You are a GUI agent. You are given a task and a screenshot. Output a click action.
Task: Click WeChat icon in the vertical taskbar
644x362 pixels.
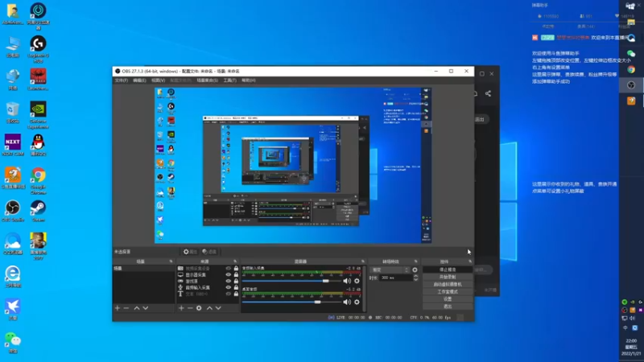[631, 53]
